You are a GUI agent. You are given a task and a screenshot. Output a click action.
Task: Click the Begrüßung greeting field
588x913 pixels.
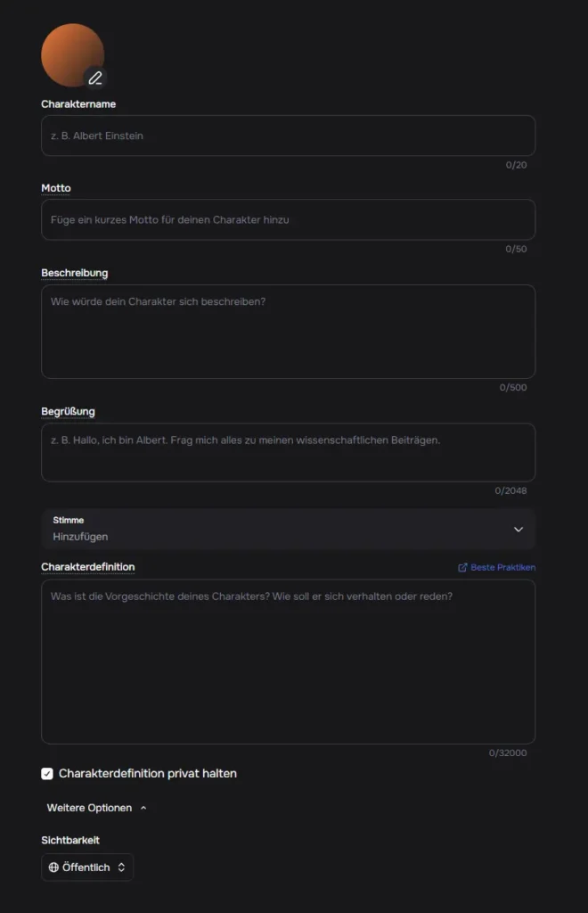pyautogui.click(x=288, y=451)
